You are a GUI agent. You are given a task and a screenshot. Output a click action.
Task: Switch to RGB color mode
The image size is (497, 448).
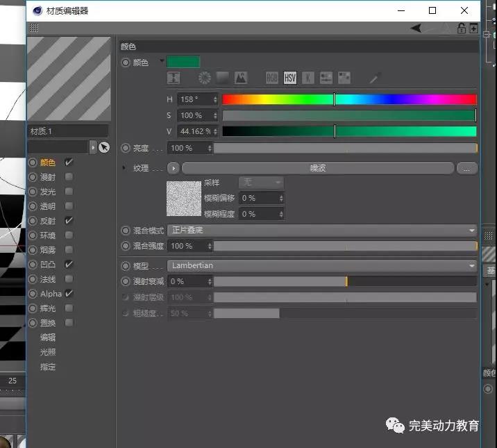pos(272,78)
